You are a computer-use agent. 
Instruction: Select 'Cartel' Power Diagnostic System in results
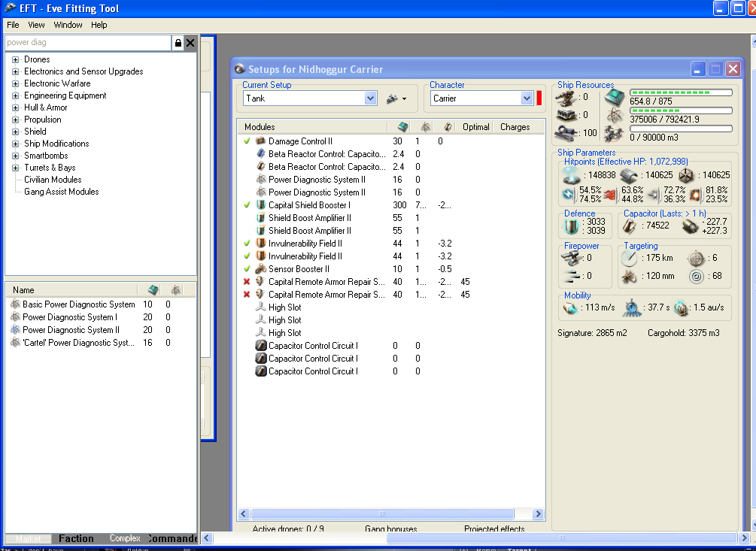point(78,343)
